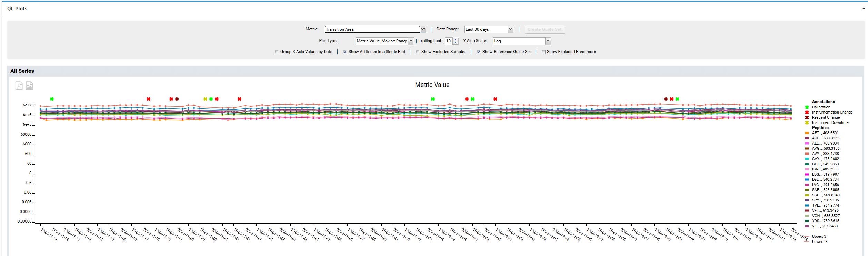Click the AGL..., 533.3233 legend label
This screenshot has height=256, width=868.
826,138
